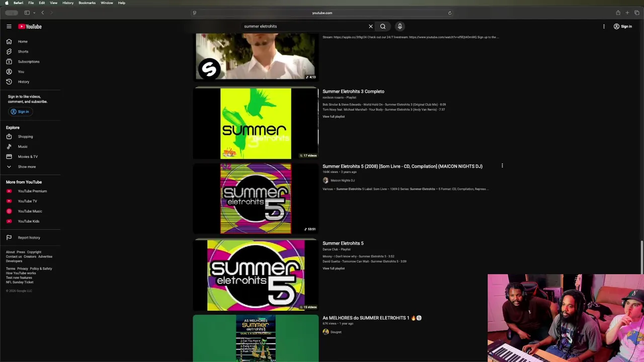Submit search with magnifying glass button

pyautogui.click(x=383, y=26)
